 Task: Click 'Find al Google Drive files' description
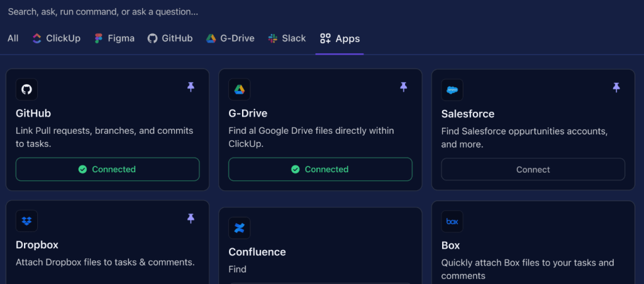tap(311, 138)
